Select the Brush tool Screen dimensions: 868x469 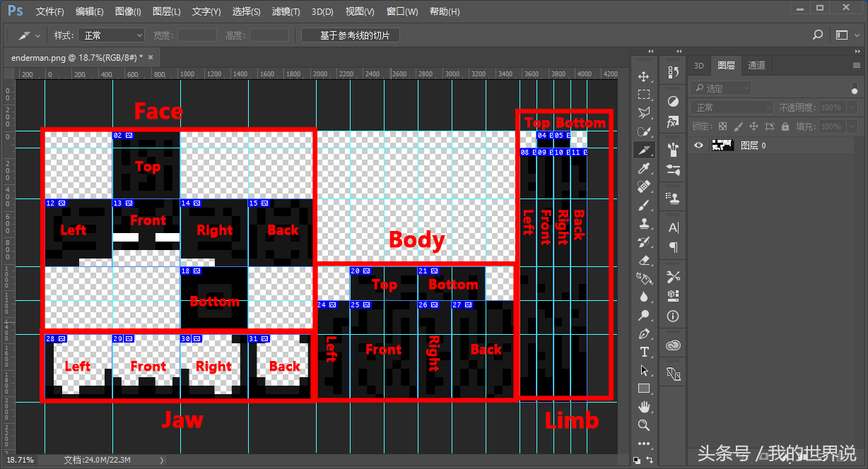[644, 205]
